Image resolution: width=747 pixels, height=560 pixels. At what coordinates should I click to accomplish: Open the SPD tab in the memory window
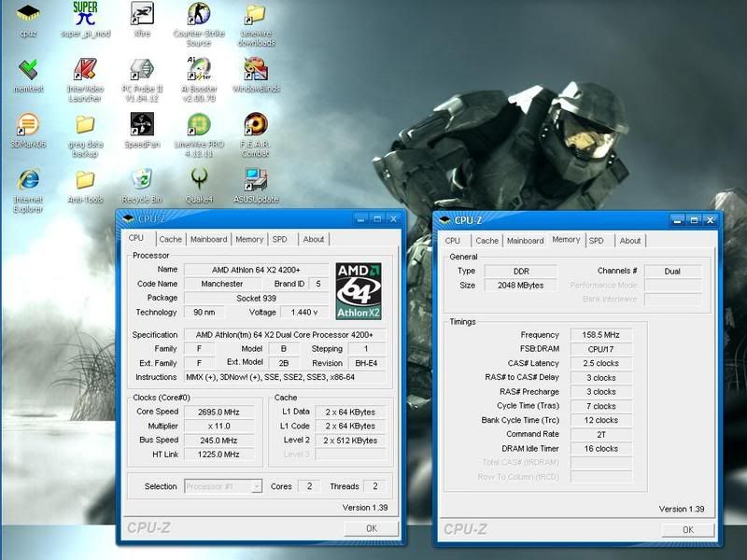[596, 241]
